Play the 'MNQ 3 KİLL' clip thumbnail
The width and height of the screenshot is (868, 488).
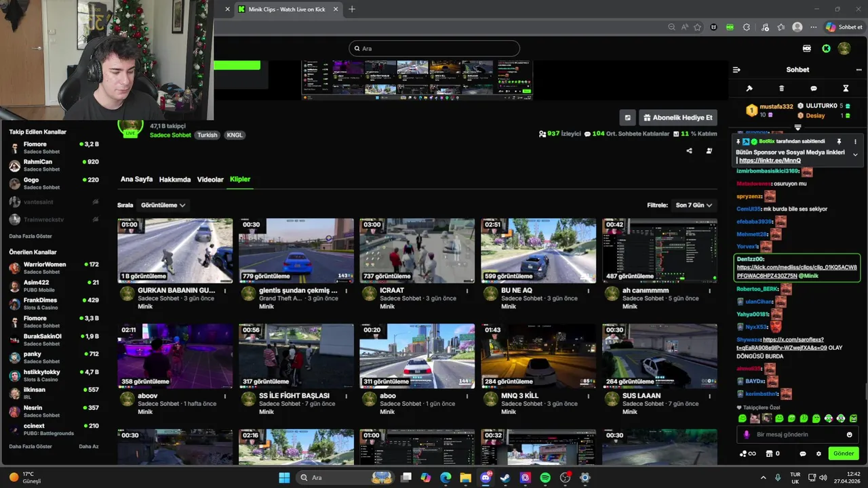pos(538,356)
